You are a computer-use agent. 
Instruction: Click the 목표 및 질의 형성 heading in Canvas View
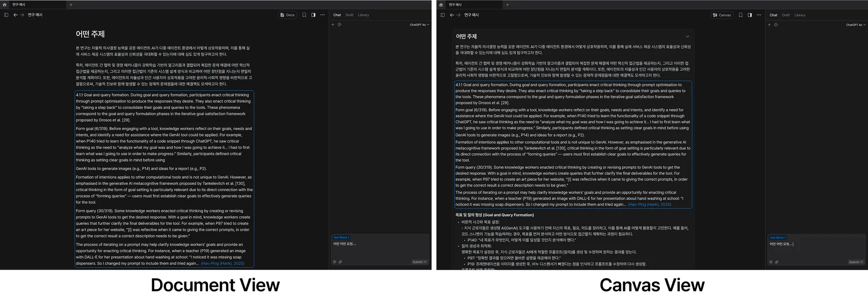point(495,215)
